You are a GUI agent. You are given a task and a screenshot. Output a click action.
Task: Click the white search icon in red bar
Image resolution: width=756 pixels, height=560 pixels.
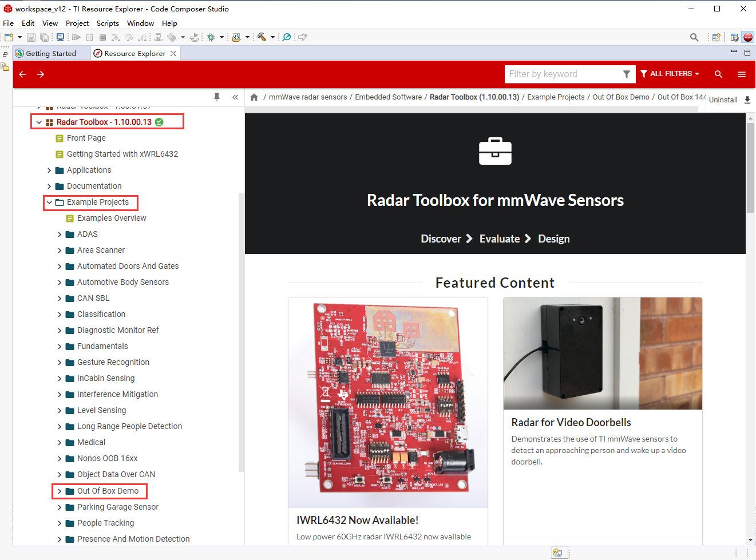tap(719, 74)
